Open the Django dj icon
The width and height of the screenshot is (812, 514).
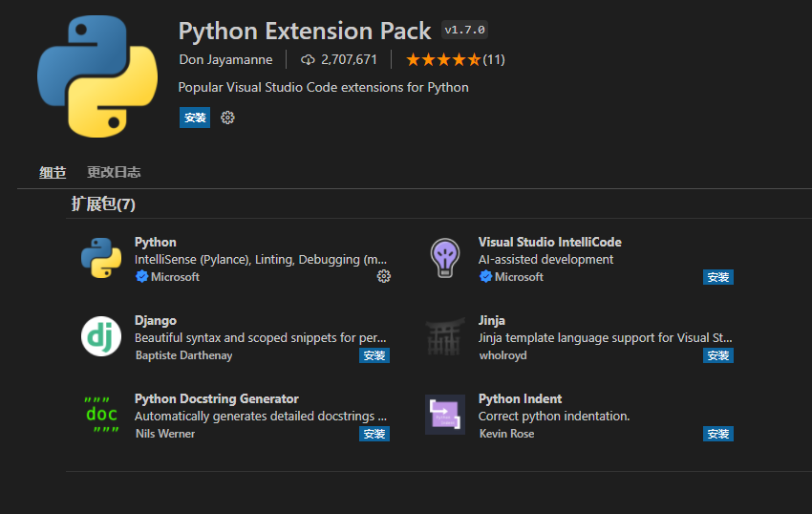coord(101,336)
